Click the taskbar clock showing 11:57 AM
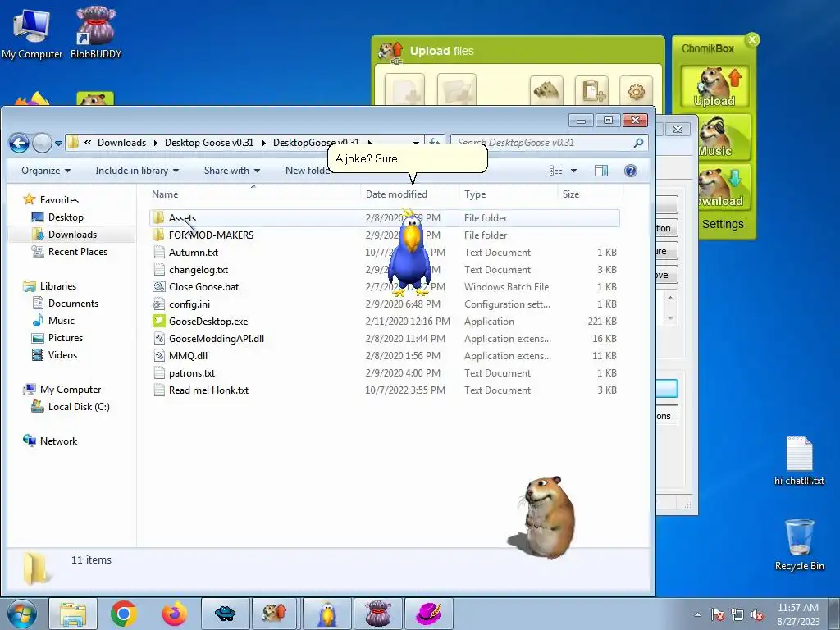The width and height of the screenshot is (840, 630). (797, 614)
